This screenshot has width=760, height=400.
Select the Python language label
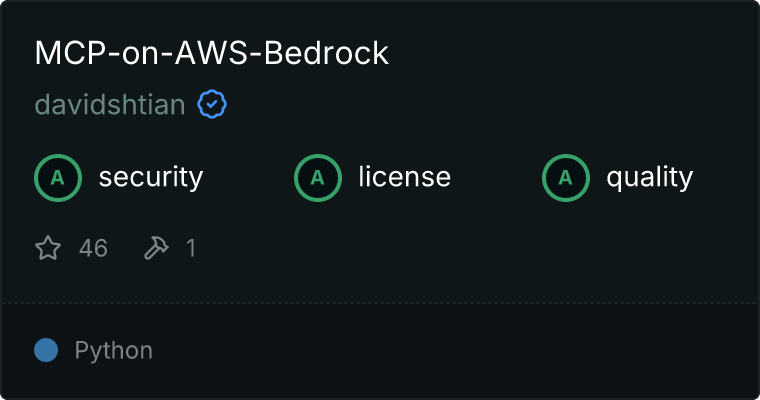(x=113, y=351)
